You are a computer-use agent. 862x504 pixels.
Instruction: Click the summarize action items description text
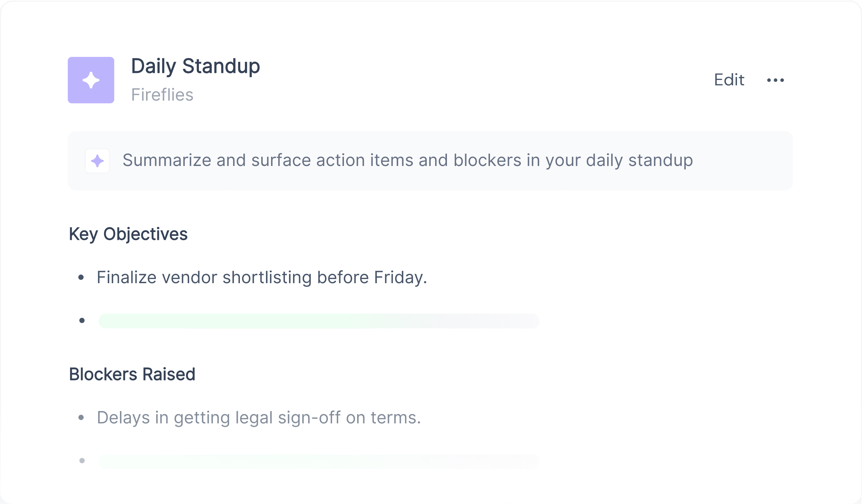(x=408, y=160)
